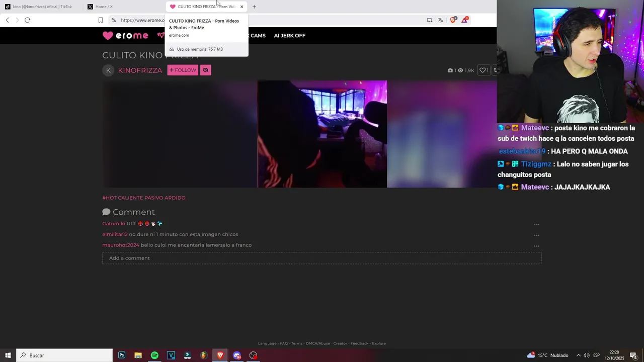Switch the ESP keyboard language
644x362 pixels.
point(596,355)
